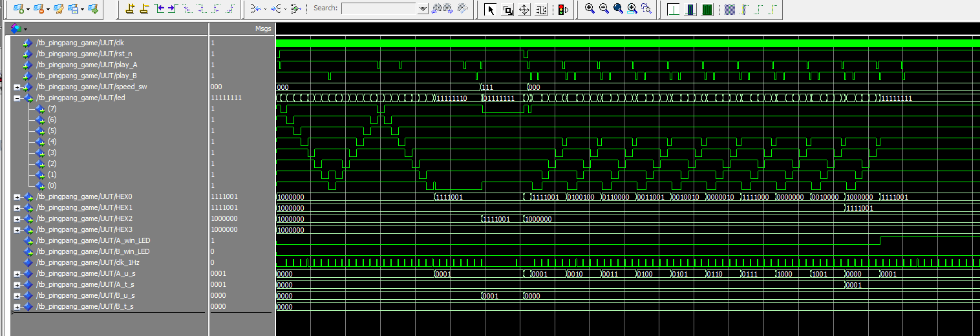Click the zoom area dotted-box magnifier icon
This screenshot has width=980, height=336.
(x=646, y=9)
